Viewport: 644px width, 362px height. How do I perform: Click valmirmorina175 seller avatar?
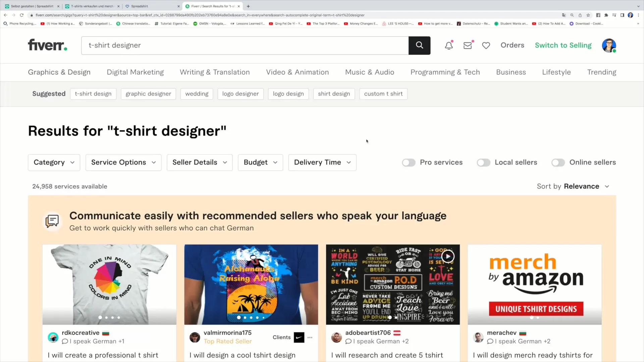pyautogui.click(x=195, y=337)
